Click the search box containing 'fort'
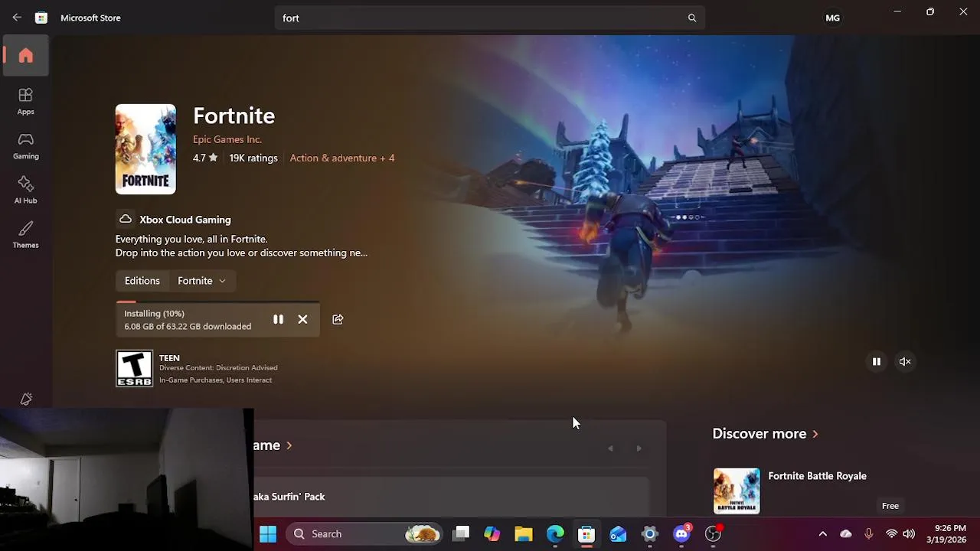This screenshot has width=980, height=551. [x=490, y=18]
